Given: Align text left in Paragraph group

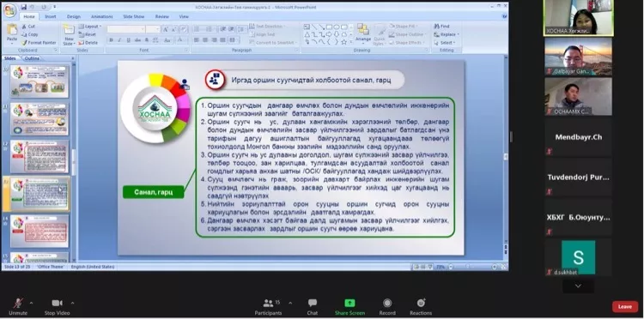Looking at the screenshot, I should click(x=197, y=39).
